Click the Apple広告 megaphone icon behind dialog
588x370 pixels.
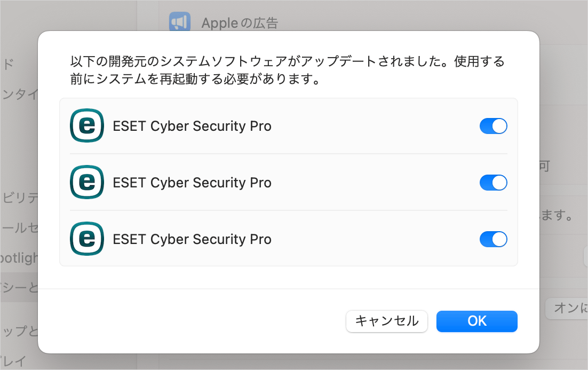(x=180, y=22)
